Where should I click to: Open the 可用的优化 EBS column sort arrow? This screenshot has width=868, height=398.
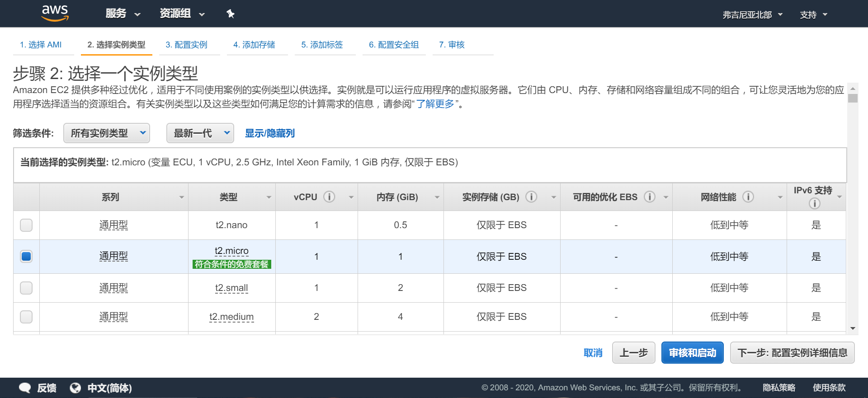[x=666, y=197]
